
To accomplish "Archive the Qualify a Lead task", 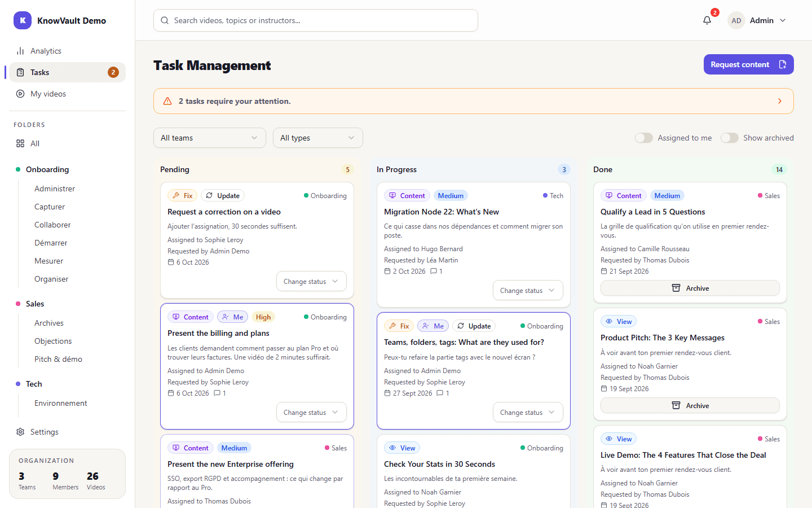I will tap(690, 288).
